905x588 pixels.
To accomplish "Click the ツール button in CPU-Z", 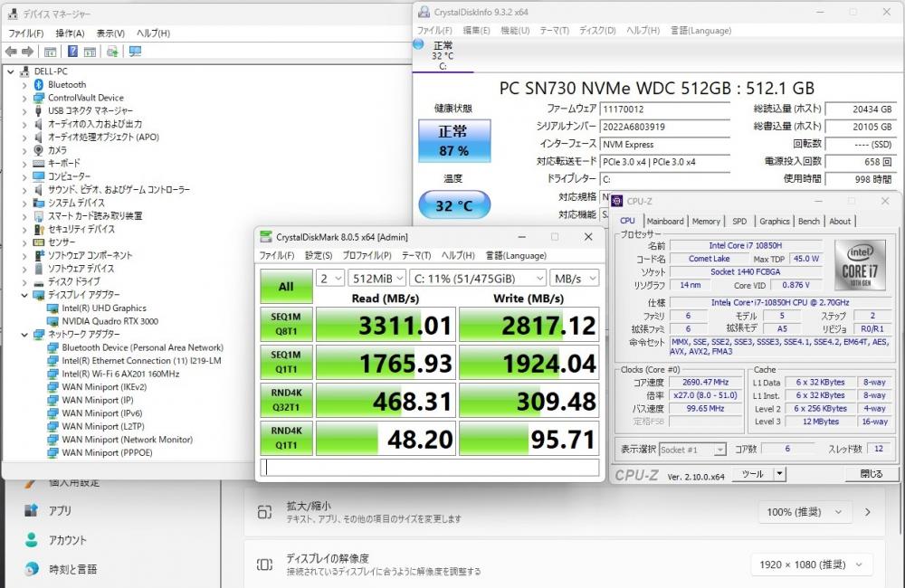I will click(x=753, y=474).
